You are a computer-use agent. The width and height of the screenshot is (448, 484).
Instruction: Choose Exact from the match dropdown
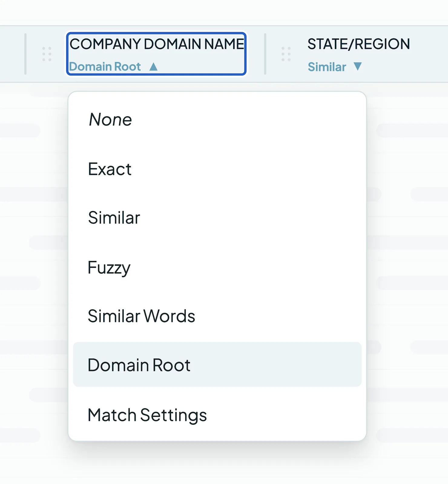[217, 169]
